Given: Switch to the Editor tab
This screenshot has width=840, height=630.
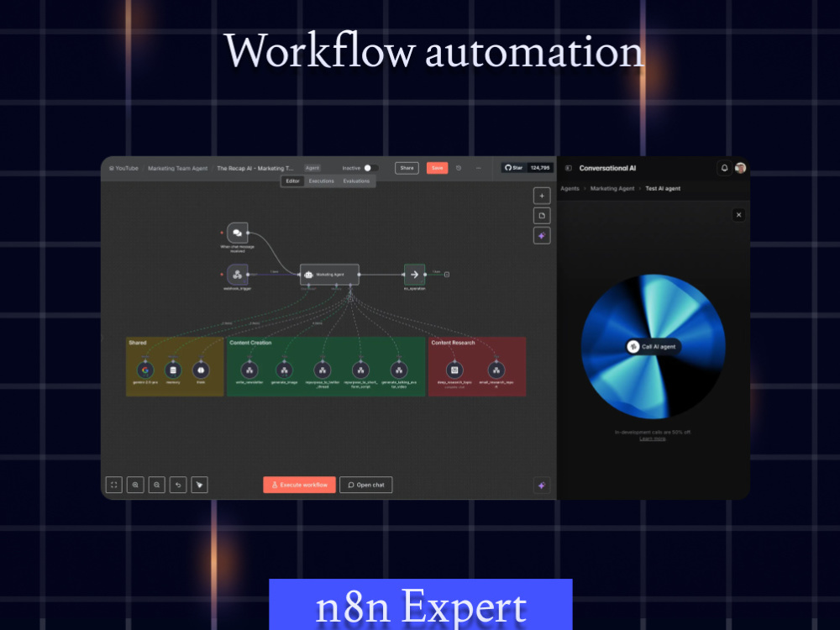Looking at the screenshot, I should pos(292,181).
